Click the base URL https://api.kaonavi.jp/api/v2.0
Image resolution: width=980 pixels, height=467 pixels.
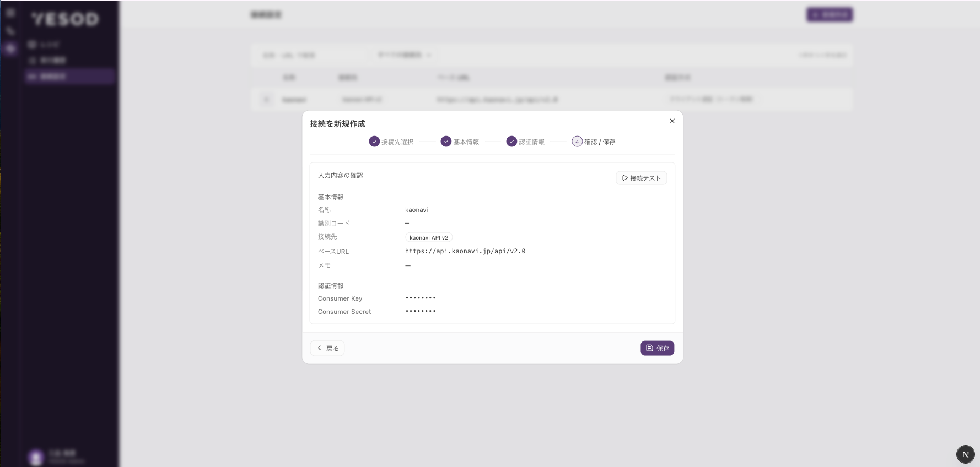465,251
